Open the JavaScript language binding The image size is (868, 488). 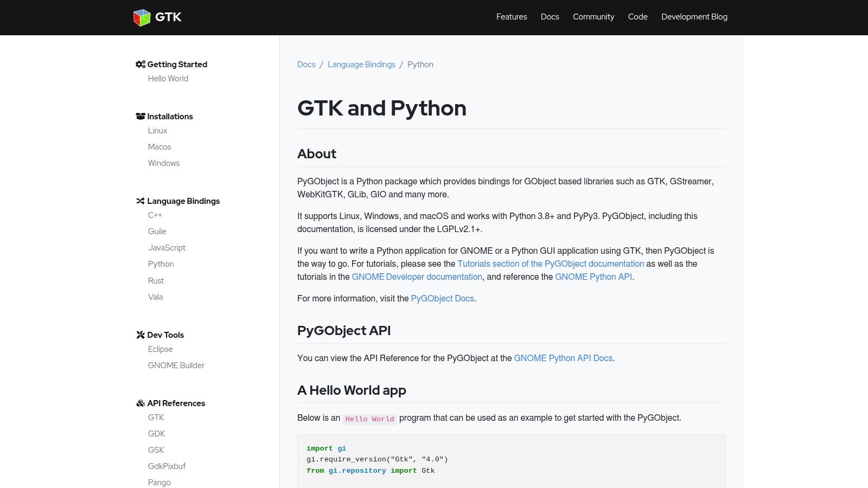167,248
